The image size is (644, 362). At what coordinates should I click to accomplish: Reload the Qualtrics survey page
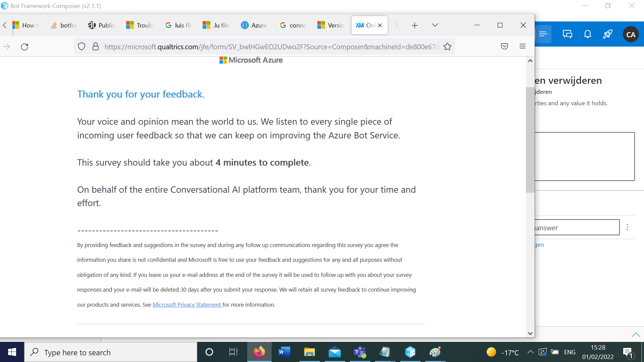pos(24,47)
